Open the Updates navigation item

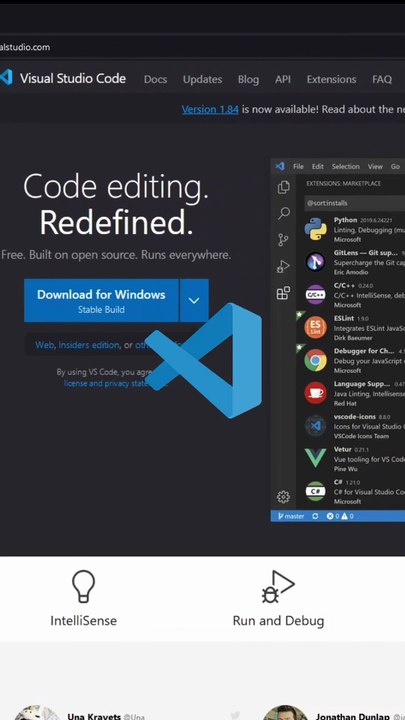[x=202, y=79]
